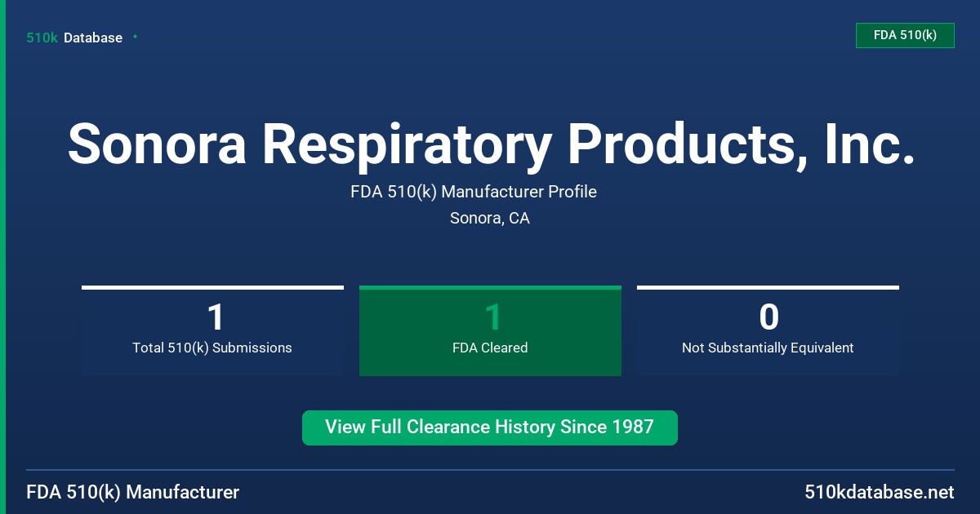Image resolution: width=980 pixels, height=514 pixels.
Task: Open View Full Clearance History Since 1987
Action: pyautogui.click(x=490, y=428)
